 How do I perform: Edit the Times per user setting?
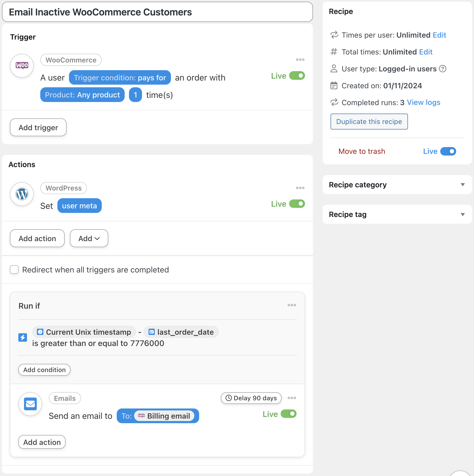[439, 35]
